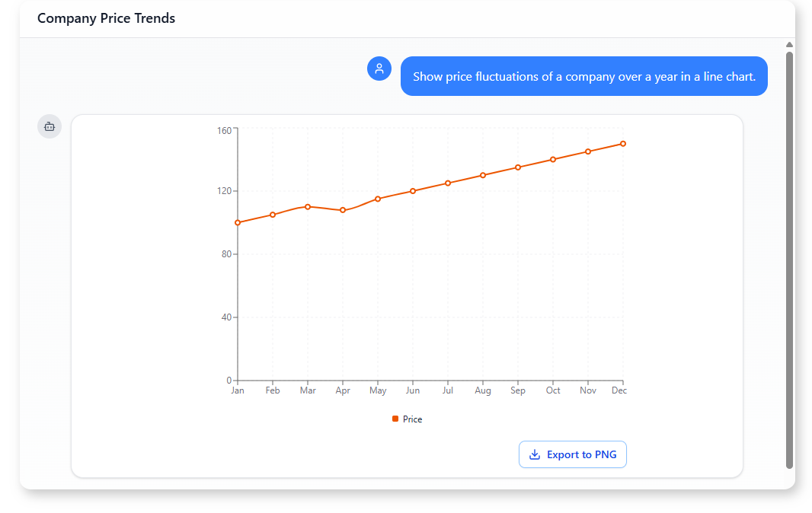Click the May x-axis label
The height and width of the screenshot is (513, 812).
click(x=378, y=390)
